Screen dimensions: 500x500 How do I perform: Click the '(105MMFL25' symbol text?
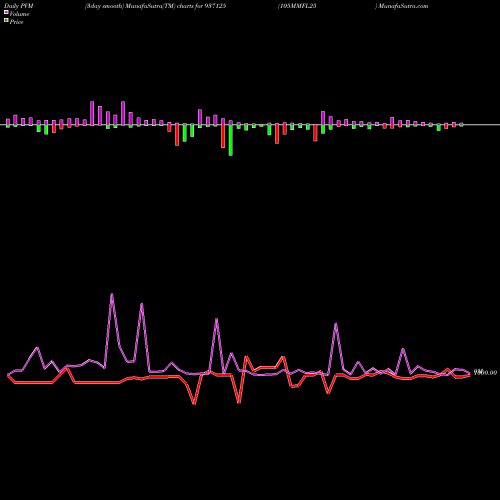coord(297,6)
